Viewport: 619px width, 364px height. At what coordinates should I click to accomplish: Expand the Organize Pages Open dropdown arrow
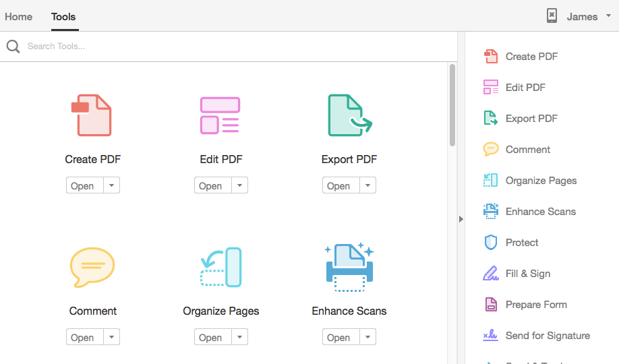point(239,337)
